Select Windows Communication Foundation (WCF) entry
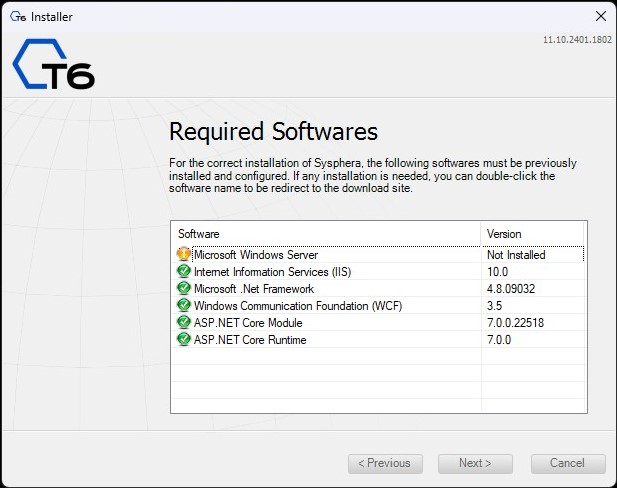The width and height of the screenshot is (617, 488). pos(378,305)
